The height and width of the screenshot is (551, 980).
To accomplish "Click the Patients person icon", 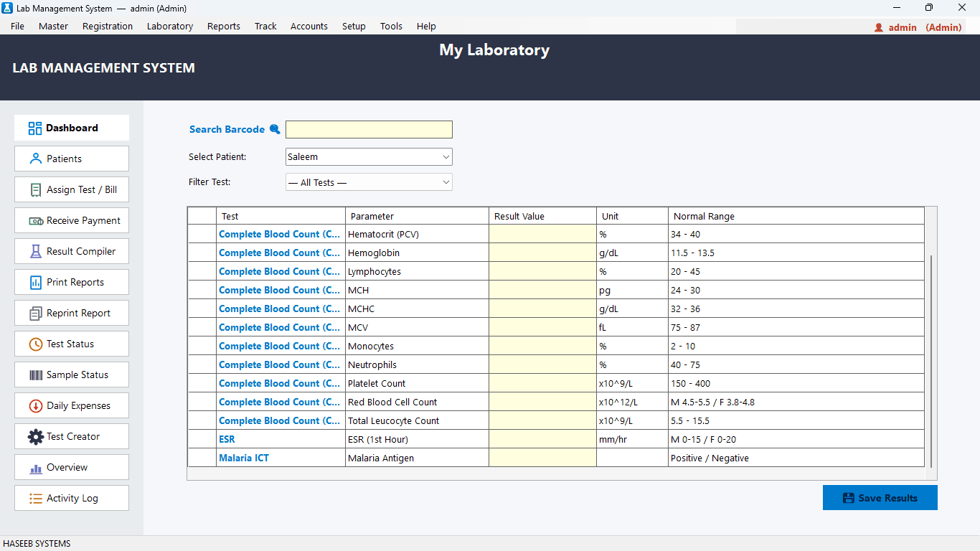I will (35, 159).
